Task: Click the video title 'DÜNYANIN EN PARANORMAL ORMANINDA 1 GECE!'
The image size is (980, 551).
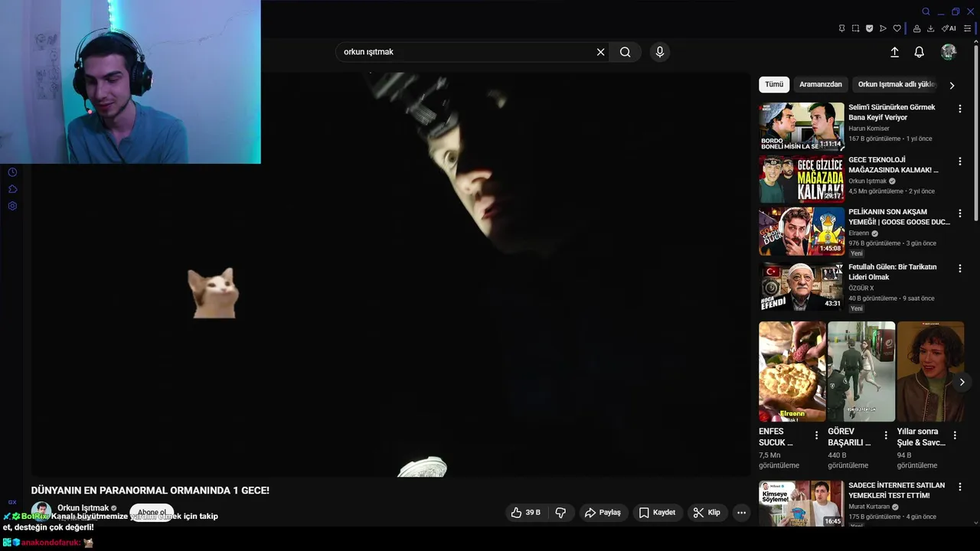Action: click(x=150, y=491)
